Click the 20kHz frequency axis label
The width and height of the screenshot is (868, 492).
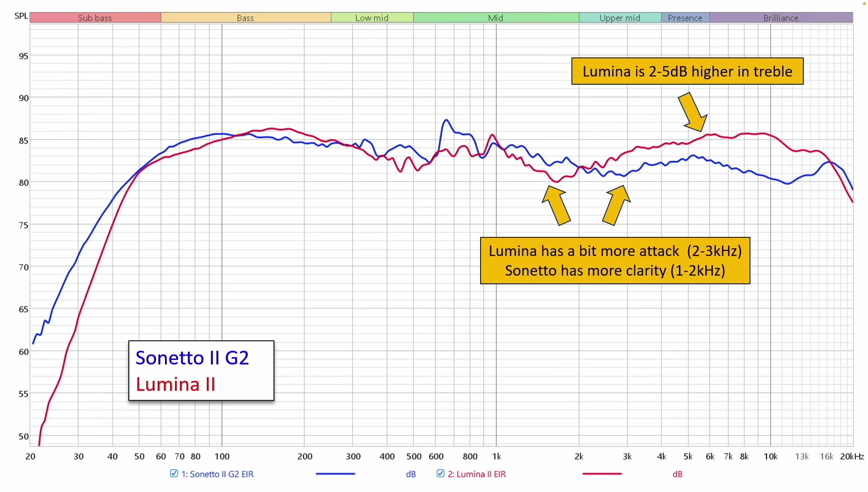852,456
